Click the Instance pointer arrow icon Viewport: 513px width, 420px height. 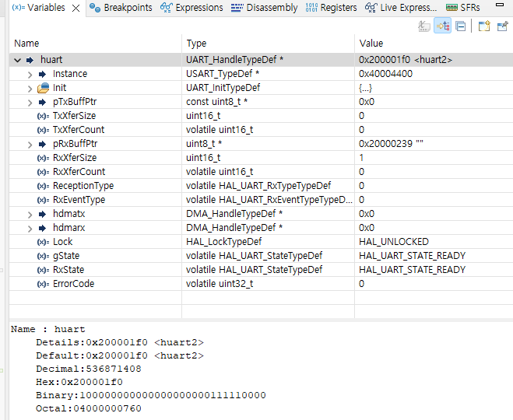coord(43,74)
